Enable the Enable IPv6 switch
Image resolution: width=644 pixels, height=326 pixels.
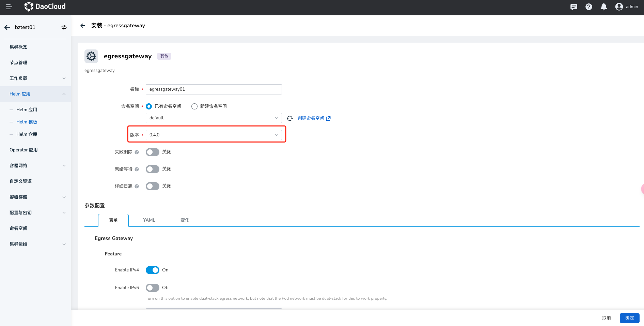click(x=153, y=288)
